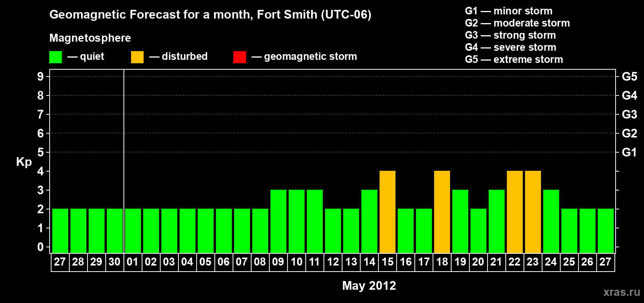
Task: Click the date label '13' on the axis
Action: (351, 262)
